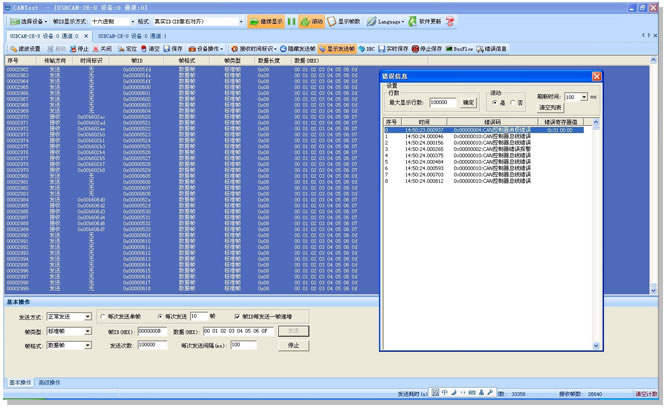Select the 每次发送单帧 radio button
Image resolution: width=664 pixels, height=408 pixels.
click(x=101, y=315)
